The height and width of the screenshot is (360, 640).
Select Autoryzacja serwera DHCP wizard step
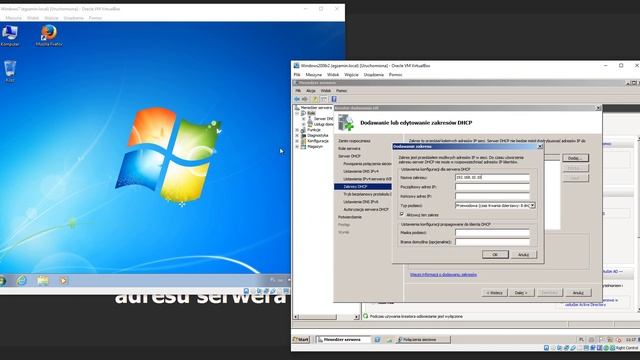click(366, 209)
